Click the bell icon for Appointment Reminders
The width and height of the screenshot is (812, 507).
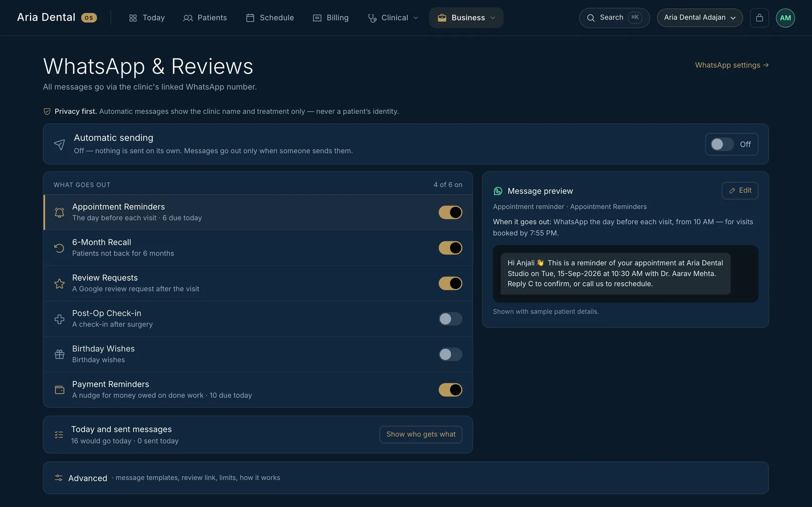59,212
